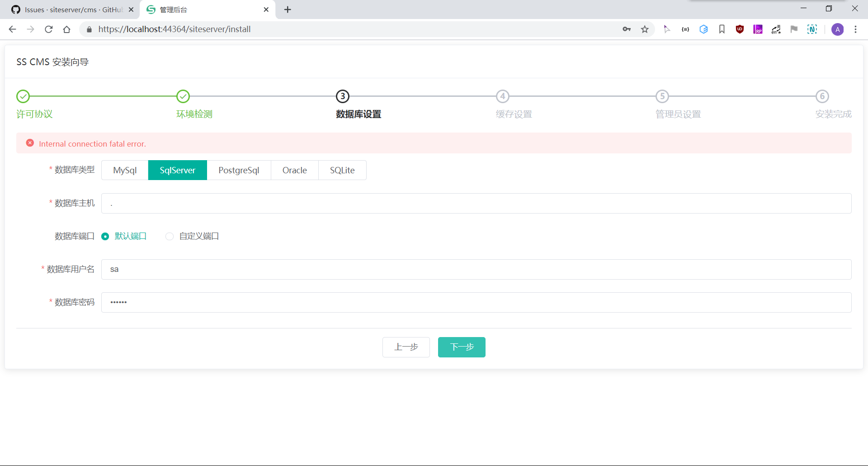Click the 许可协议 step checkmark
868x466 pixels.
[23, 96]
